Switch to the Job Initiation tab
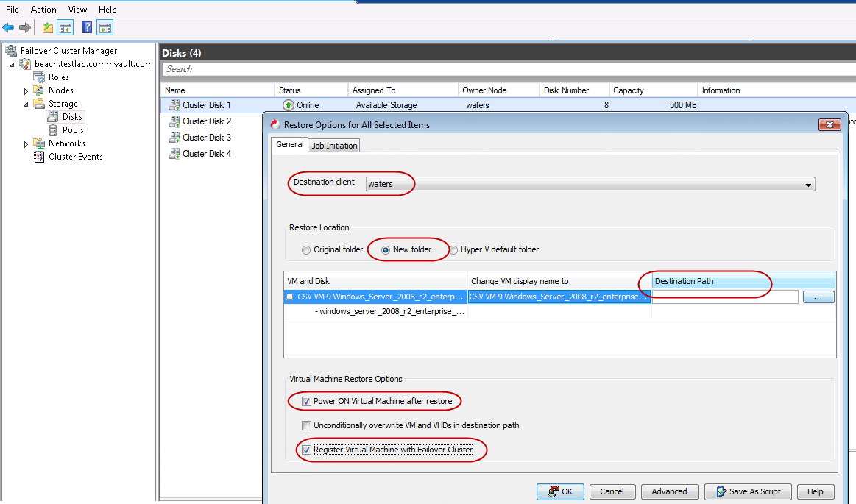The image size is (856, 504). coord(333,145)
